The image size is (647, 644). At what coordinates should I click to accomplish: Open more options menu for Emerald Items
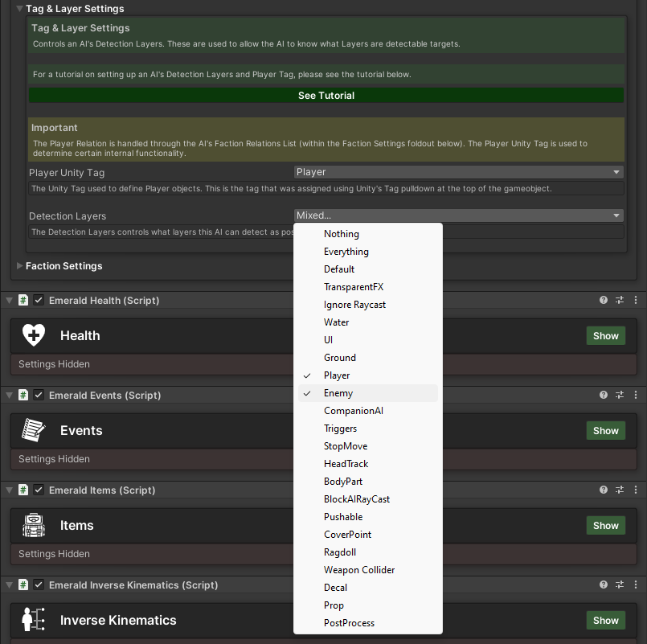point(636,490)
